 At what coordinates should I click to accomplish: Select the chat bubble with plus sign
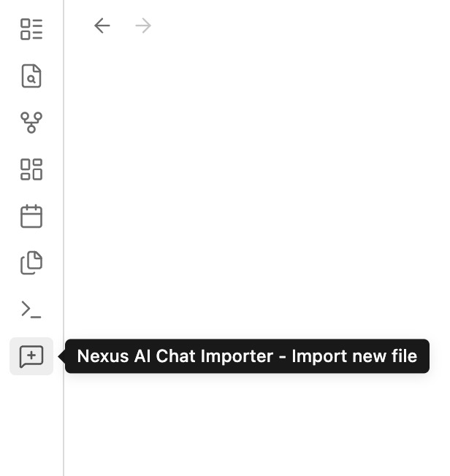[x=31, y=356]
